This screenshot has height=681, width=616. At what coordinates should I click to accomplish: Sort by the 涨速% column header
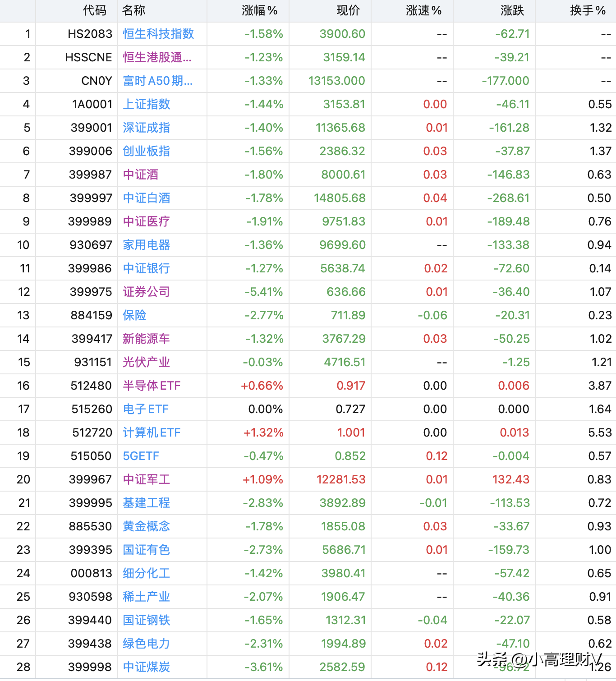423,10
